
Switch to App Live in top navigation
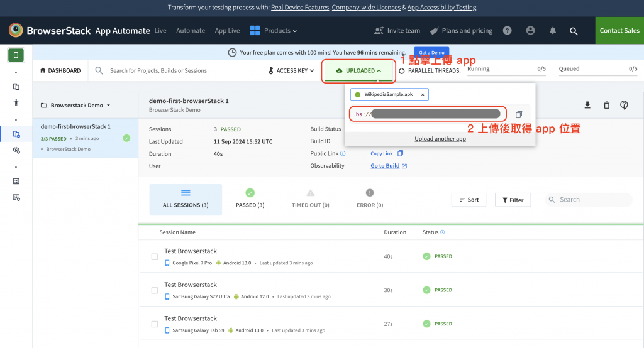[227, 30]
